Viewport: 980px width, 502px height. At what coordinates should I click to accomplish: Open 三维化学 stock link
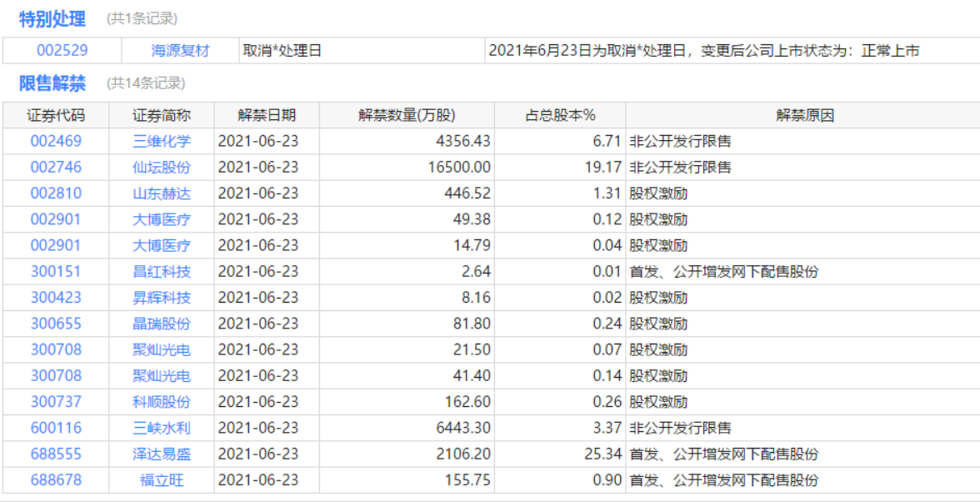(162, 141)
